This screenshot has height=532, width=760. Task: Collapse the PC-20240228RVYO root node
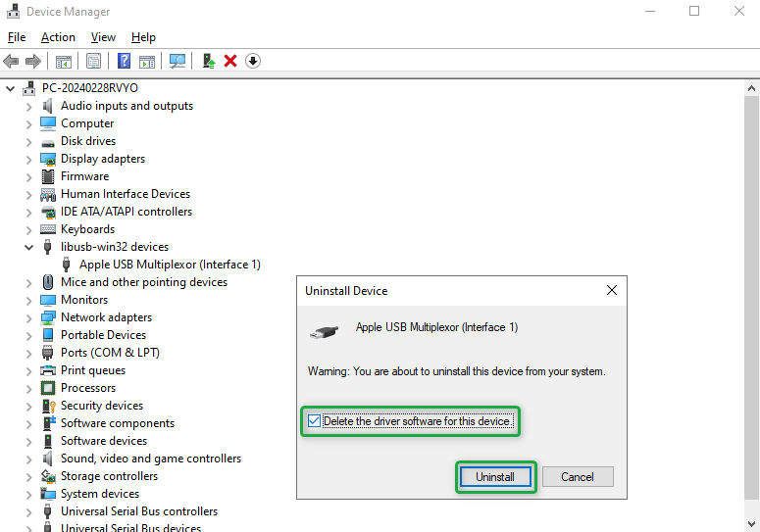click(10, 88)
